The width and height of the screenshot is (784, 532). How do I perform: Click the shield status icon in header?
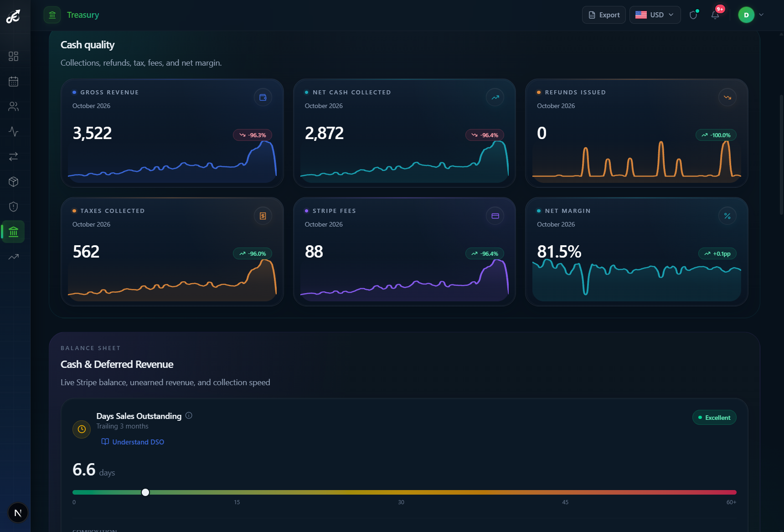click(x=693, y=15)
